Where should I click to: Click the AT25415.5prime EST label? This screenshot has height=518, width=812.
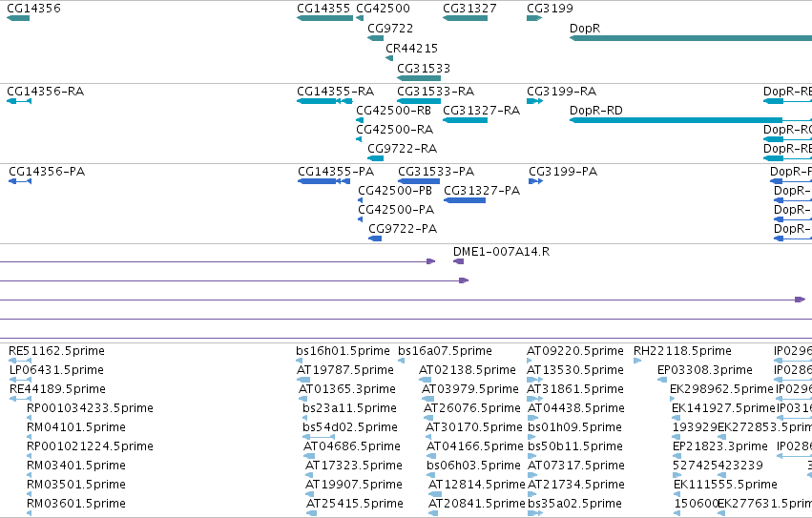tap(355, 504)
